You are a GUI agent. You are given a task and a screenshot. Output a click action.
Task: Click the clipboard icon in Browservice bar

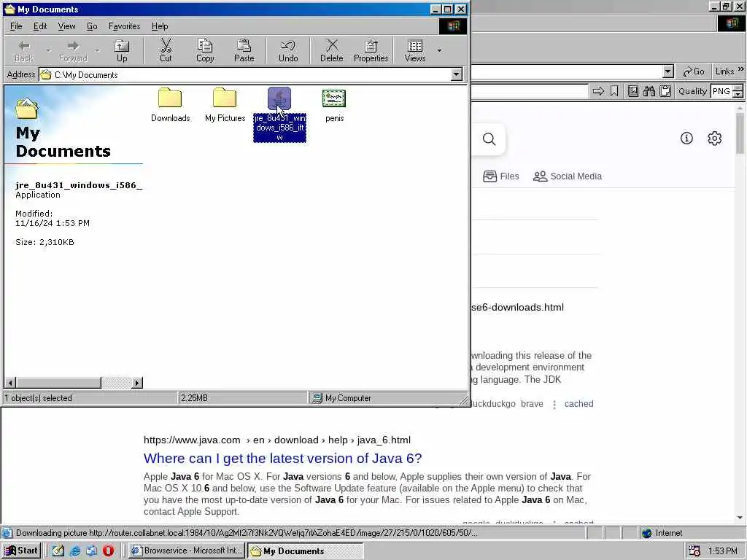(x=665, y=91)
